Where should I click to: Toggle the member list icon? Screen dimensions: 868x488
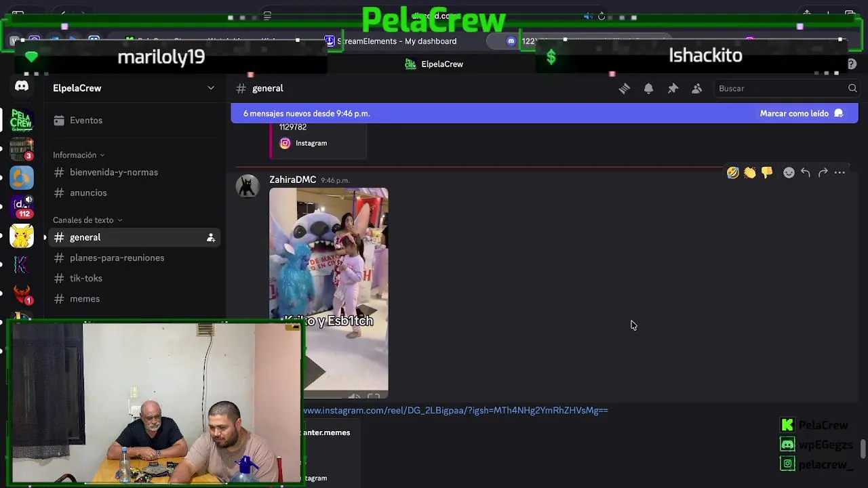pos(696,88)
